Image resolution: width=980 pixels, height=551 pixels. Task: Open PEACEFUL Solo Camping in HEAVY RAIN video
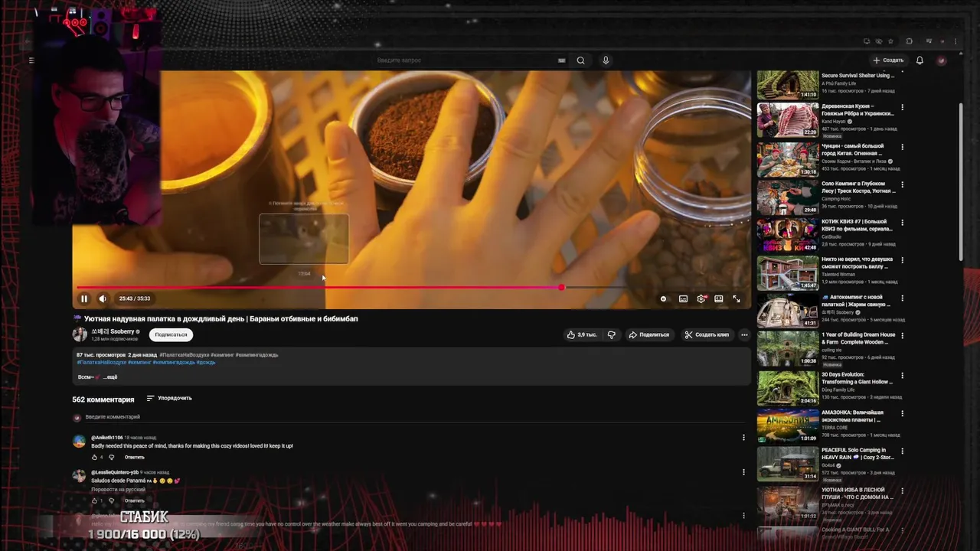tap(788, 465)
